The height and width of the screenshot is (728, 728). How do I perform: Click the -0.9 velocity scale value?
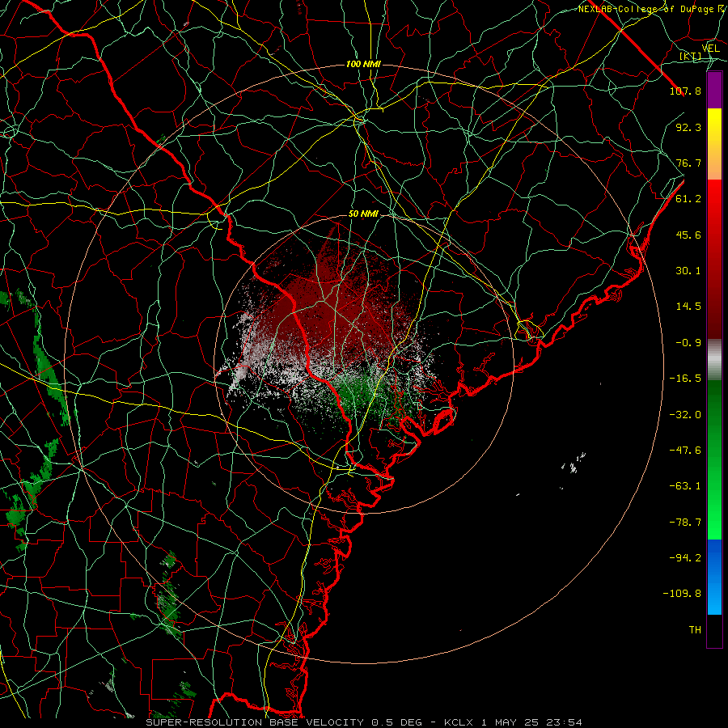click(x=688, y=343)
